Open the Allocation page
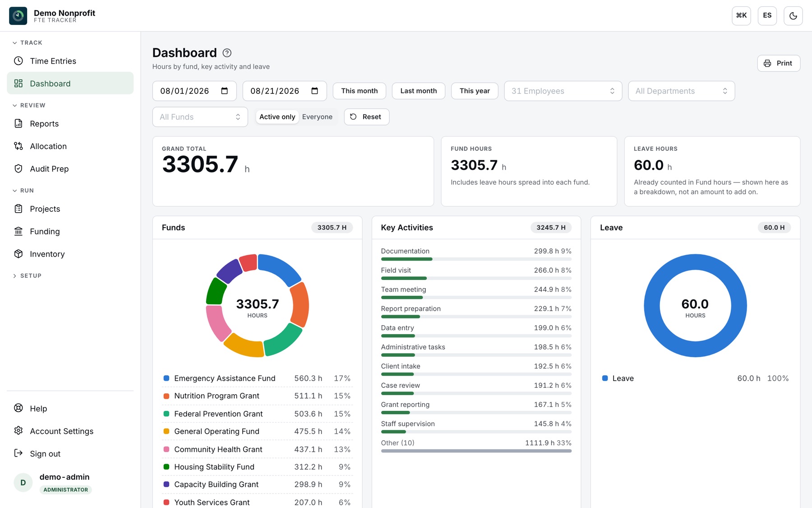Screen dimensions: 812x508 point(70,146)
